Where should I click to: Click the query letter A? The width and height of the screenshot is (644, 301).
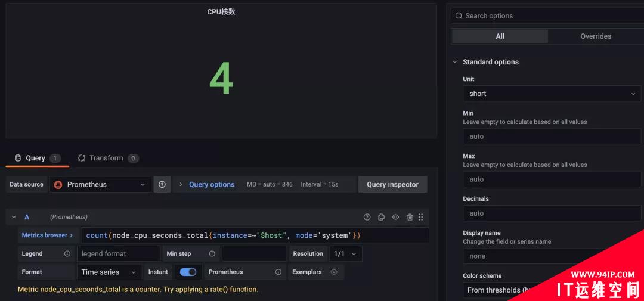[x=27, y=217]
